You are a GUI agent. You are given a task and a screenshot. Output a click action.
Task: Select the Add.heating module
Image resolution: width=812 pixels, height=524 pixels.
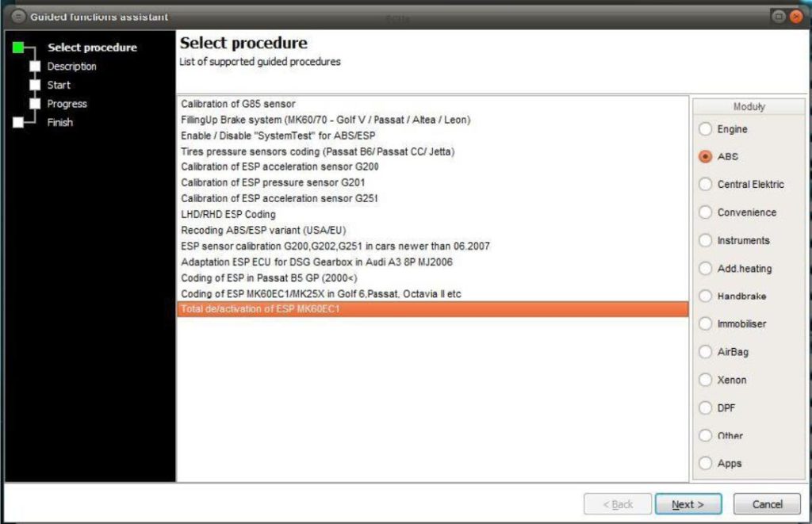(705, 269)
